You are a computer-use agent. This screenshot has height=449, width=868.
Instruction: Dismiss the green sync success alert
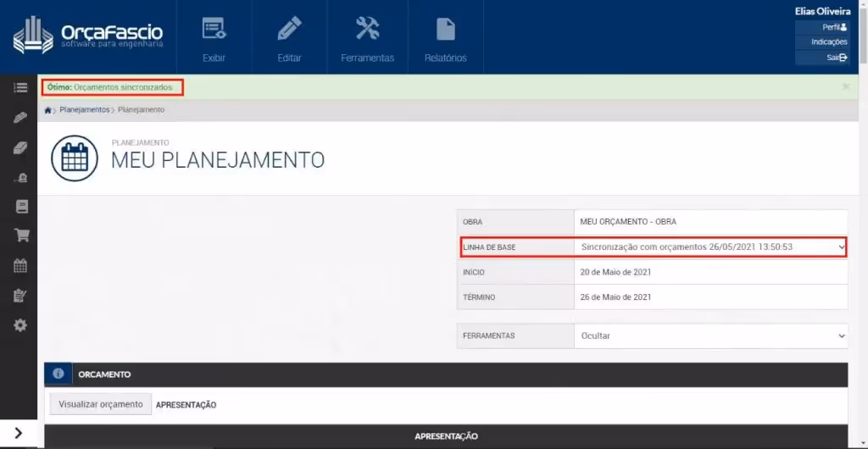(x=846, y=86)
